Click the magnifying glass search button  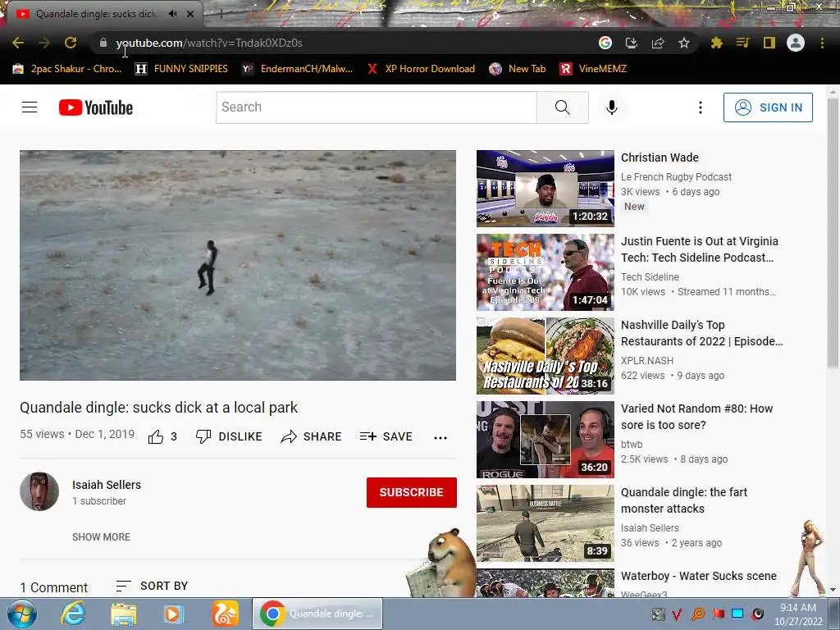point(563,107)
